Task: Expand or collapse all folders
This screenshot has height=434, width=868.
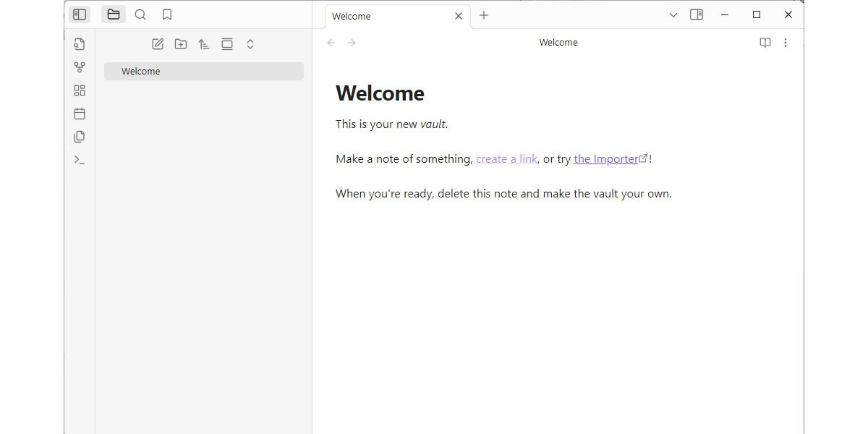Action: click(250, 44)
